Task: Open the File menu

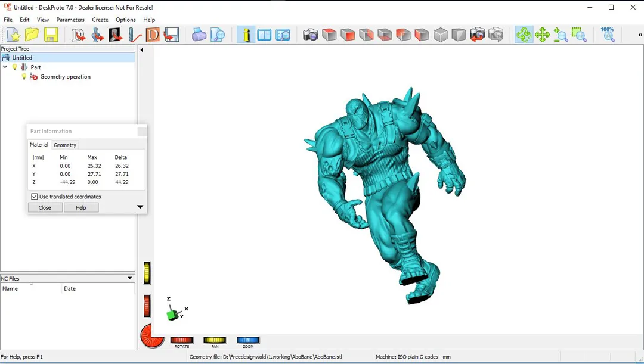Action: pos(8,20)
